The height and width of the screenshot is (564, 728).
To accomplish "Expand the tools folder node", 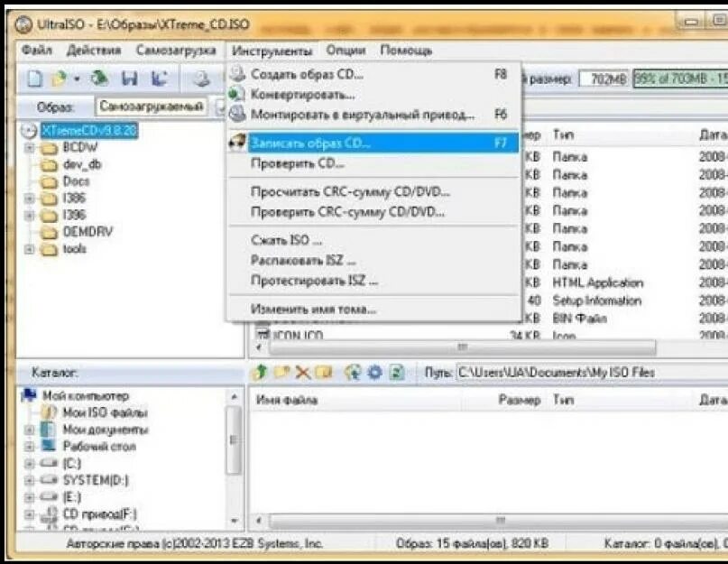I will coord(29,249).
